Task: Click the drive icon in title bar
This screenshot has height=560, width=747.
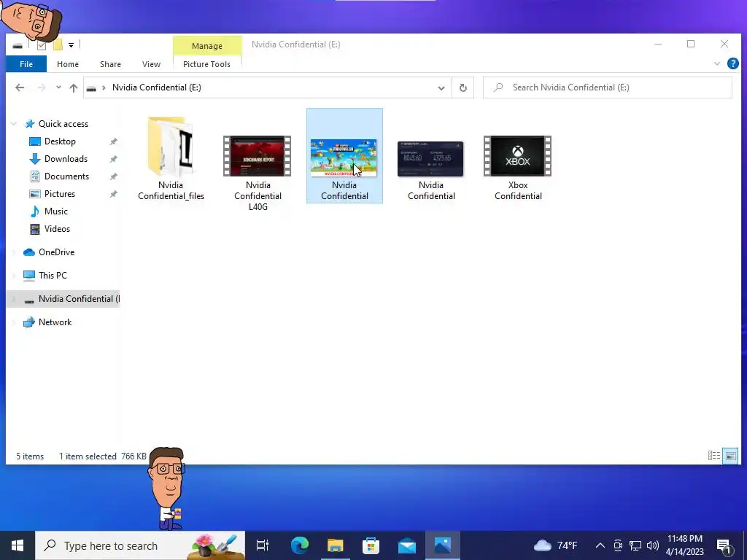Action: pos(18,46)
